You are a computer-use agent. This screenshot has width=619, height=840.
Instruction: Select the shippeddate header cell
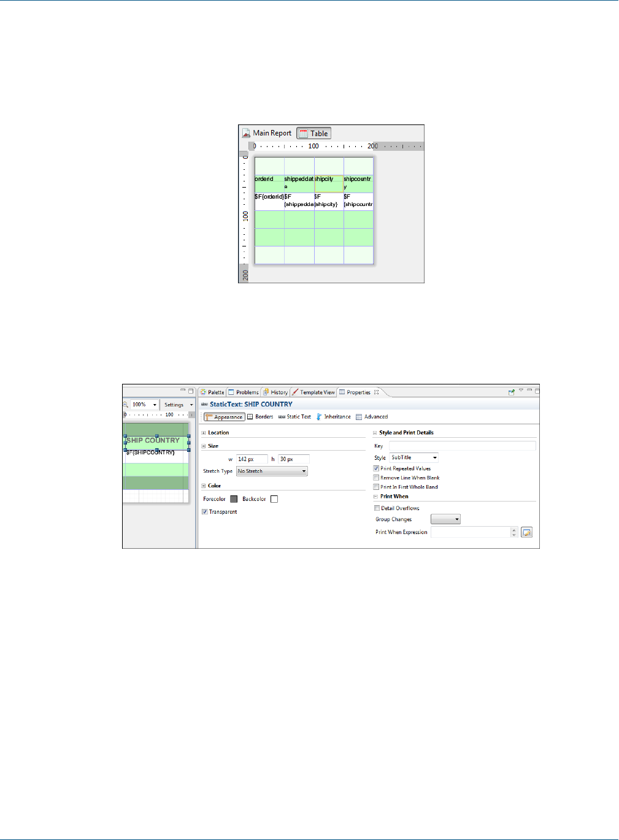tap(299, 184)
